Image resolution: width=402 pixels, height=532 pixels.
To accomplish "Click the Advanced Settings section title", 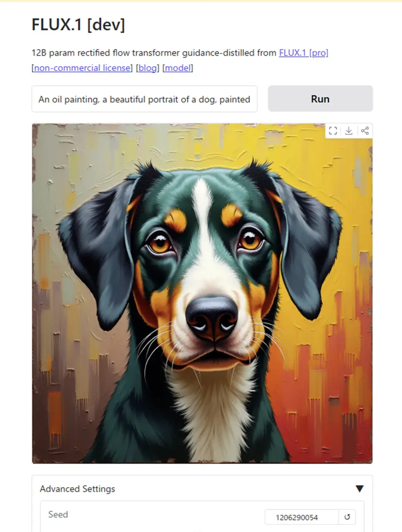I will click(x=78, y=489).
